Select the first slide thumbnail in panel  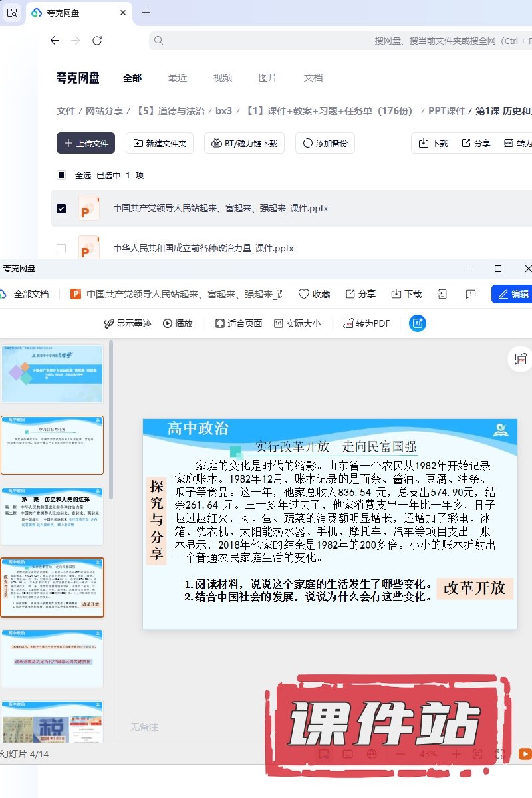pos(53,374)
